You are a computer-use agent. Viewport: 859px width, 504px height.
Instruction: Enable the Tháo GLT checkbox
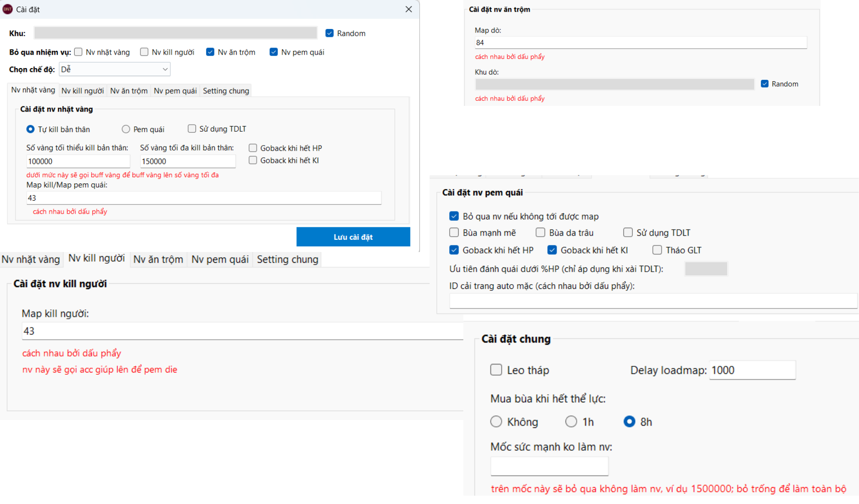(657, 250)
